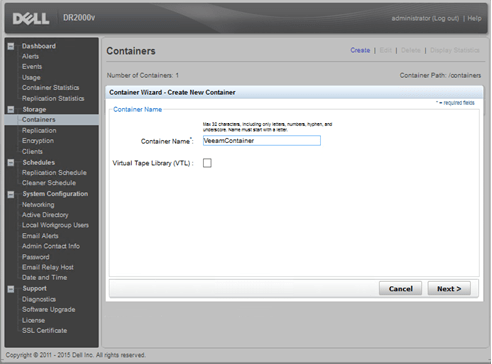Open Email Relay Host settings
The image size is (492, 364).
[x=48, y=267]
